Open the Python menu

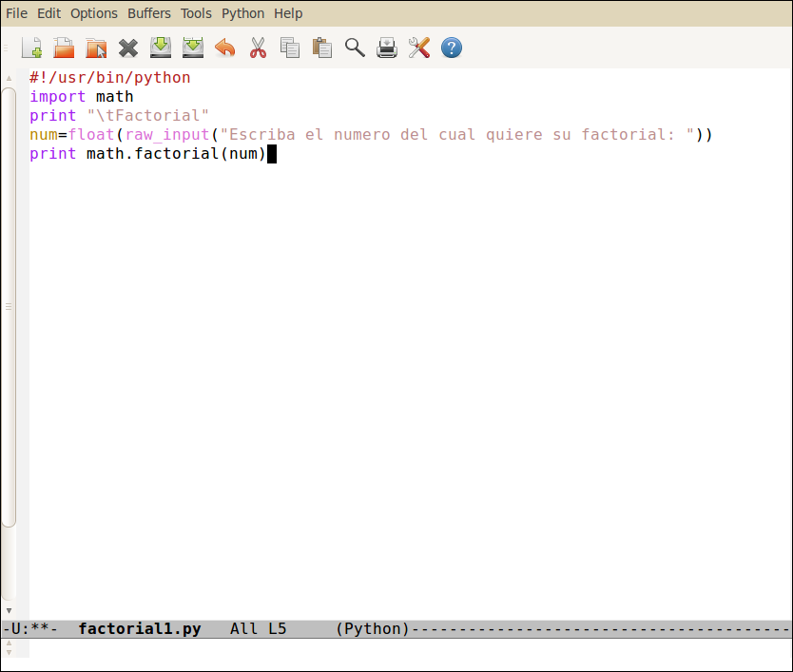pyautogui.click(x=242, y=13)
